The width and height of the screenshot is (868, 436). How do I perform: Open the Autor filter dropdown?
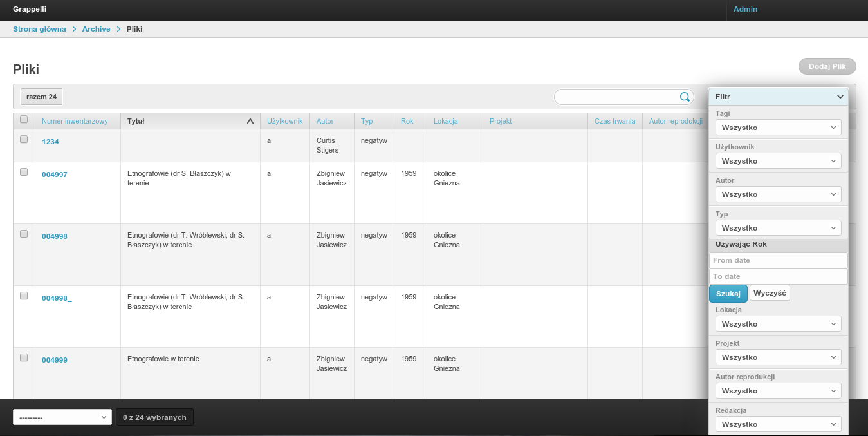tap(779, 194)
